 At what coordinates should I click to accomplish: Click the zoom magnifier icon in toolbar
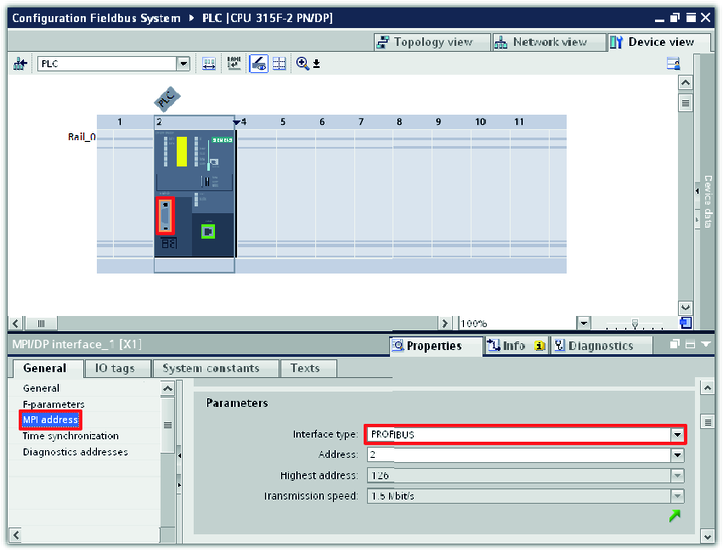tap(303, 63)
